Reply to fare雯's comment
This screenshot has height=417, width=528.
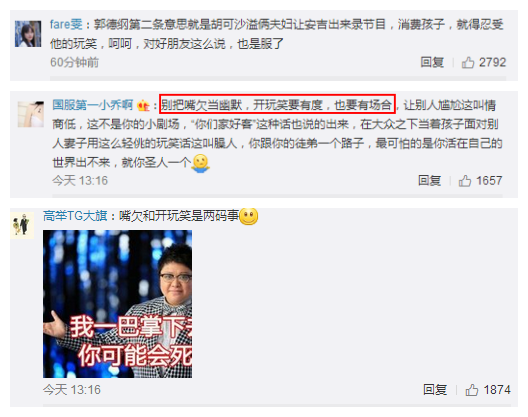[x=432, y=62]
